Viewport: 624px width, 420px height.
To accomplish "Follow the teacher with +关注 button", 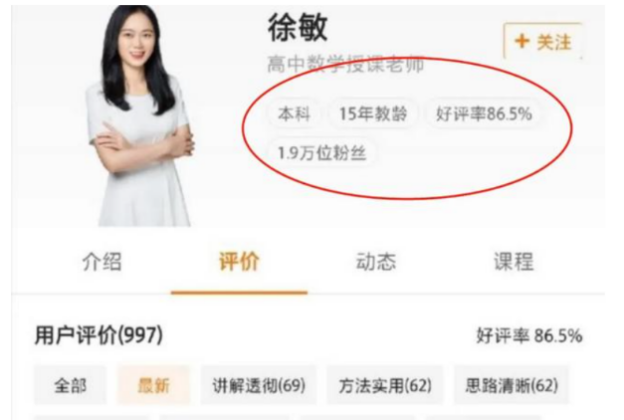I will click(543, 41).
